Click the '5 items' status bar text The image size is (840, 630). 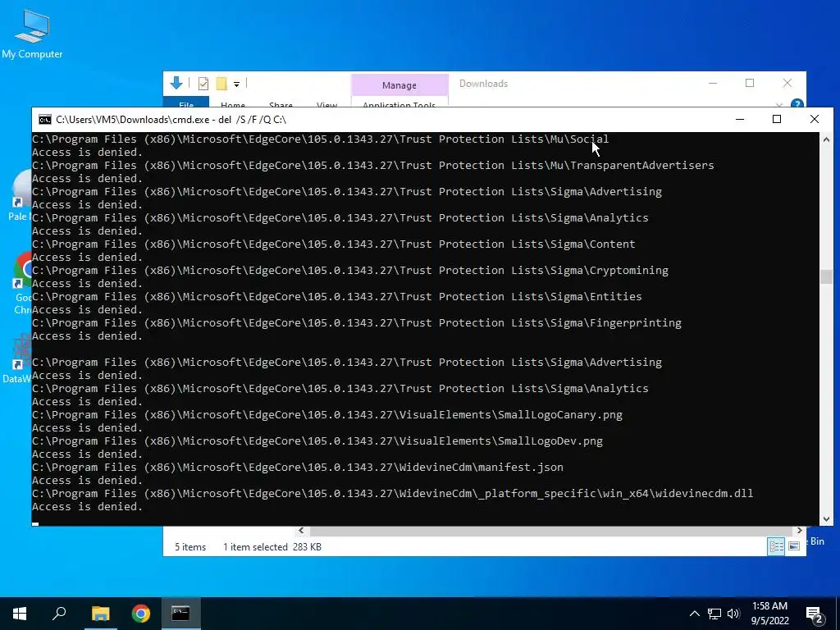tap(190, 547)
